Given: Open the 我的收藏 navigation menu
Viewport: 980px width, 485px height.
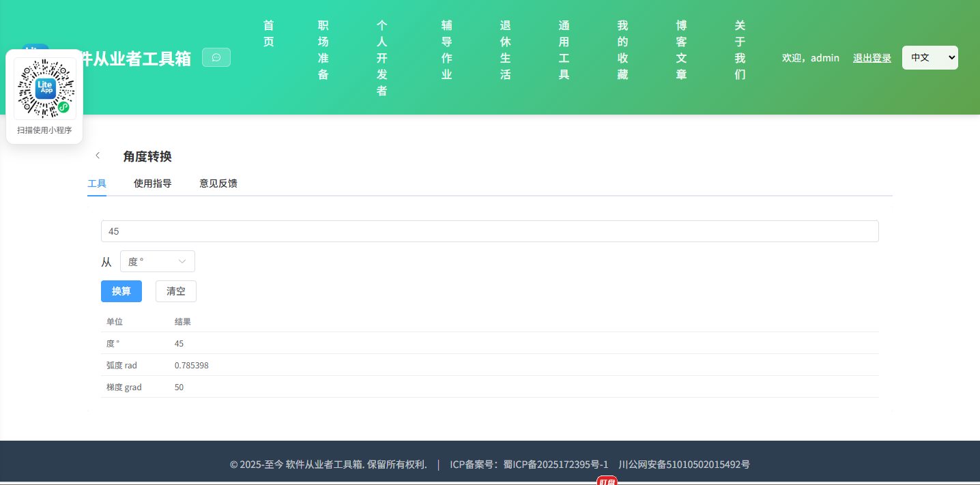Looking at the screenshot, I should (x=622, y=50).
